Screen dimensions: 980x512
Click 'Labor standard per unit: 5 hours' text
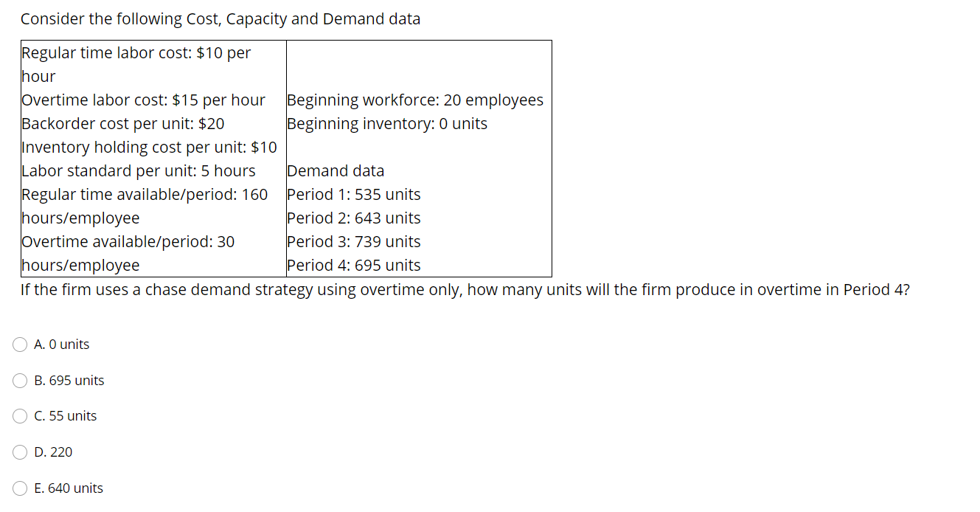pyautogui.click(x=138, y=170)
